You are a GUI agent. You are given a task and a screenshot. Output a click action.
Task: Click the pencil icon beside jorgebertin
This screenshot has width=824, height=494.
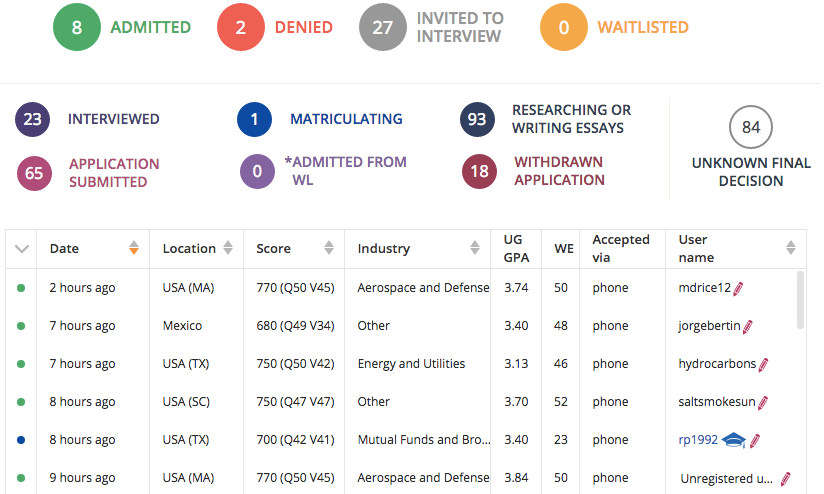[x=748, y=326]
